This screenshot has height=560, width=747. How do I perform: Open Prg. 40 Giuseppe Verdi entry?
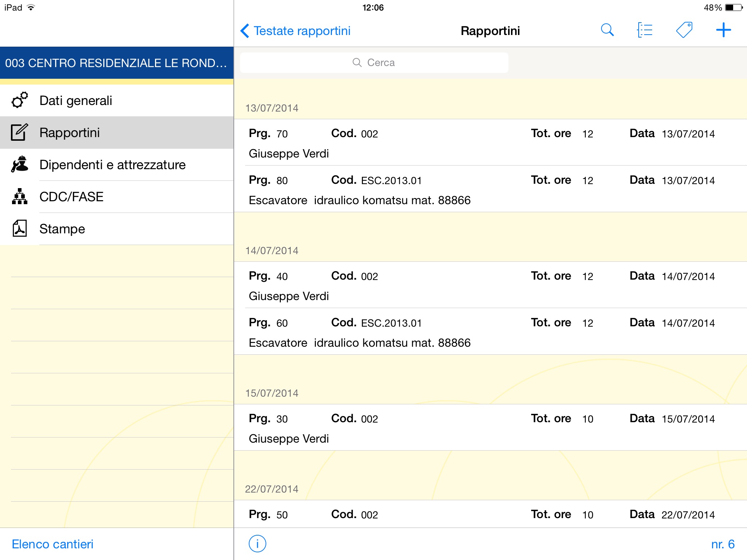491,285
